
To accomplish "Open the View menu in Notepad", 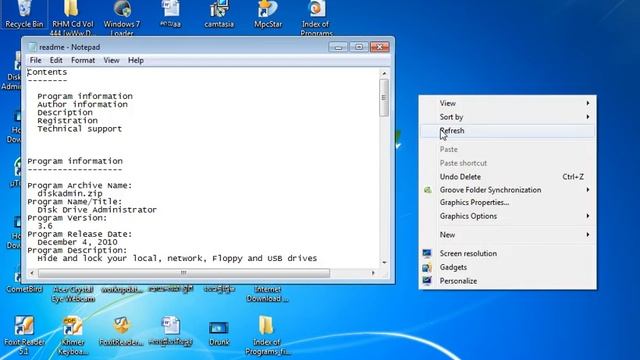I will tap(111, 60).
